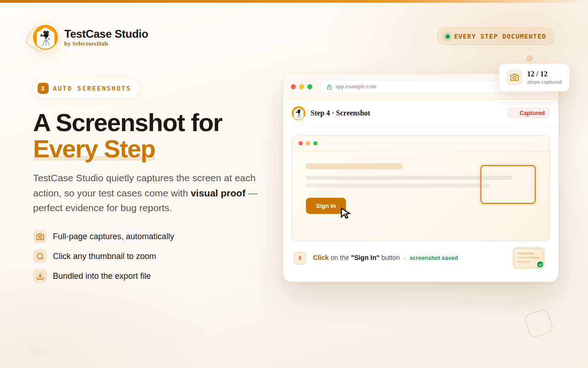Click the green dot in outer browser window
Image resolution: width=588 pixels, height=368 pixels.
pos(310,86)
